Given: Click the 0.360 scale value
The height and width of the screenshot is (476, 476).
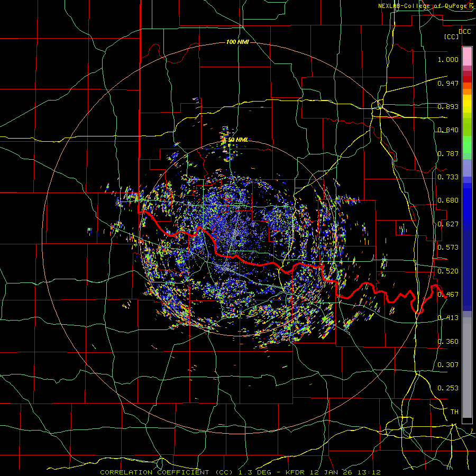Looking at the screenshot, I should 448,342.
